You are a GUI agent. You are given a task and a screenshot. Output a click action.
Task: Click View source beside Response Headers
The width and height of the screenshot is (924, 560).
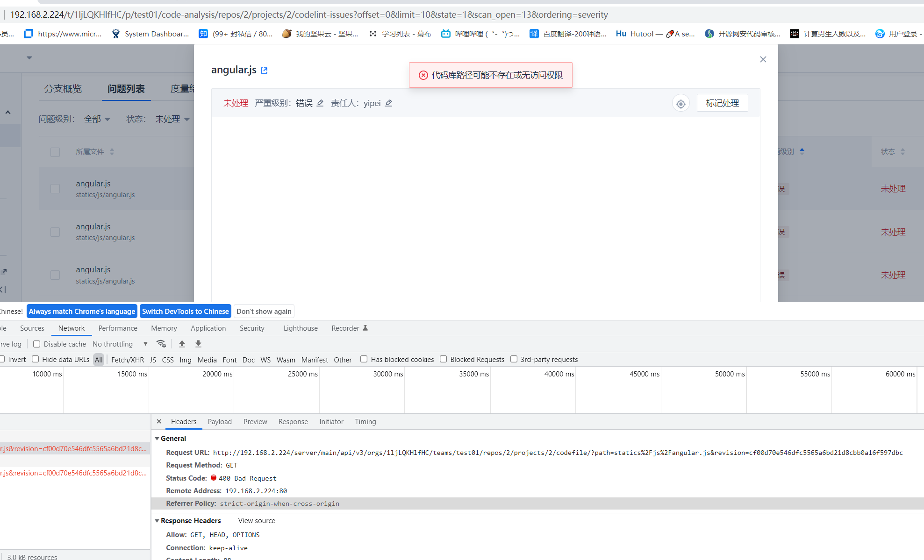tap(256, 520)
